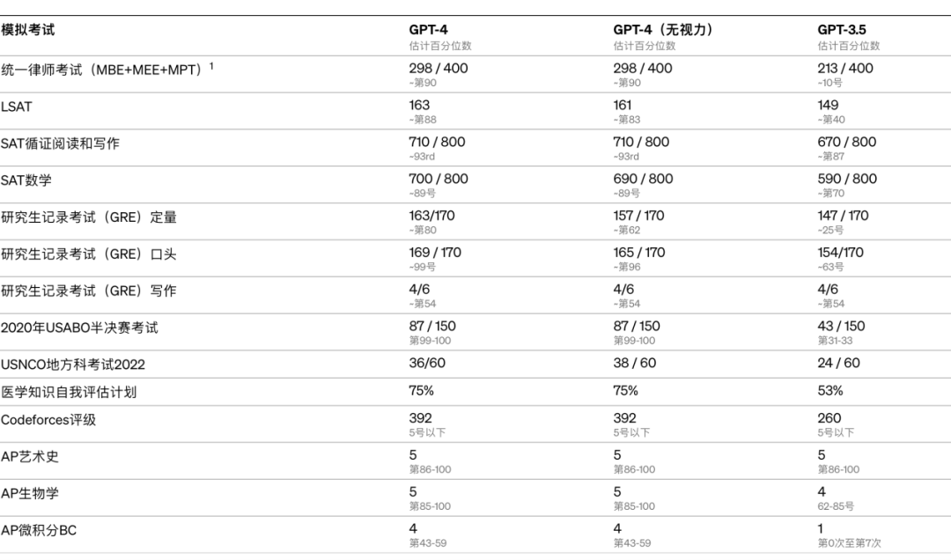Click the AP艺术史 row label
Screen dimensions: 951x560
click(30, 457)
